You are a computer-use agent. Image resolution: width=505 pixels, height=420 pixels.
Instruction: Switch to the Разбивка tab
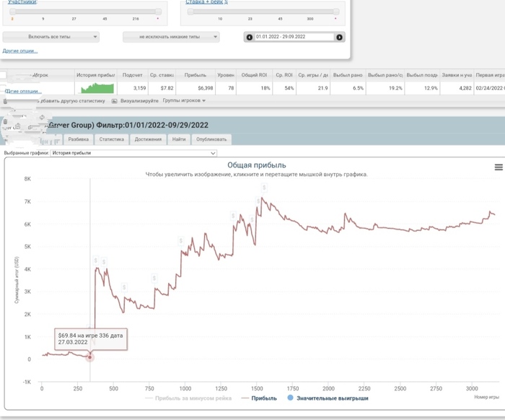[78, 139]
